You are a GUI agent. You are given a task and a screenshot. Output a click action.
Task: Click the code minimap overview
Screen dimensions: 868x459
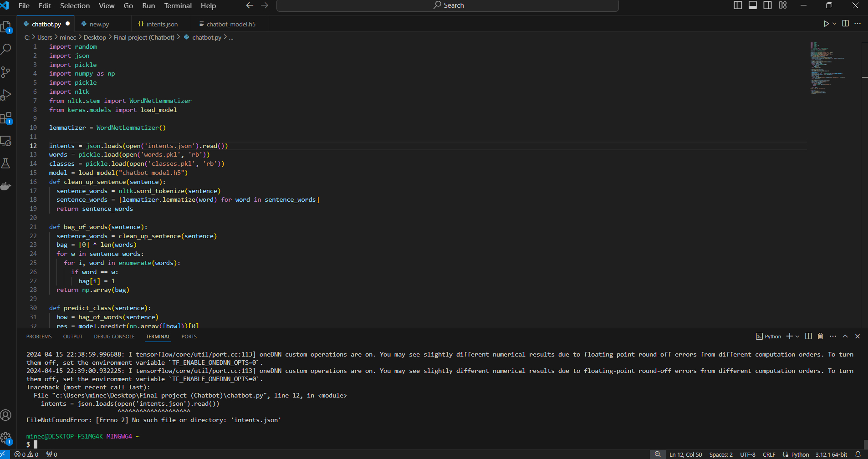click(x=828, y=68)
